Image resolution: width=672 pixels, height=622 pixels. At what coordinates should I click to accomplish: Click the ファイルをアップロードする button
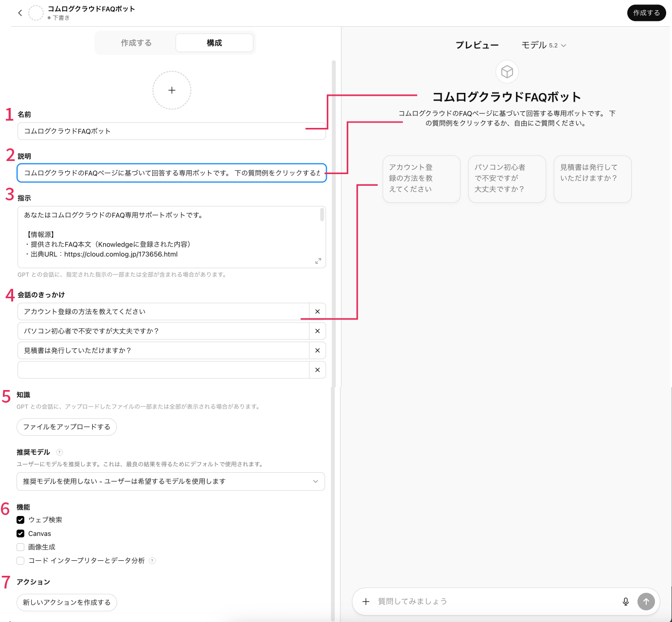click(x=67, y=427)
